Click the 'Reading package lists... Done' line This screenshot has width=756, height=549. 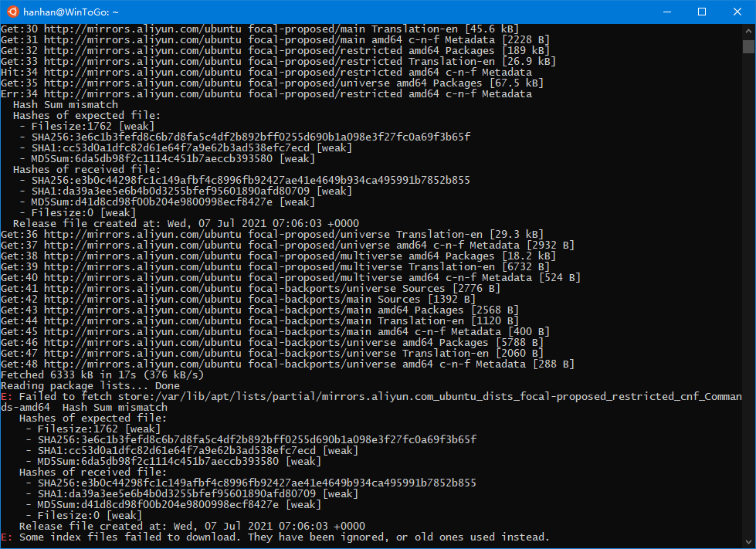(x=90, y=385)
